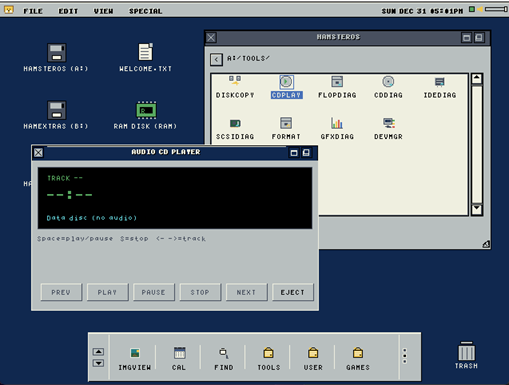This screenshot has width=509, height=385.
Task: Click the Audio CD Player title bar
Action: 166,152
